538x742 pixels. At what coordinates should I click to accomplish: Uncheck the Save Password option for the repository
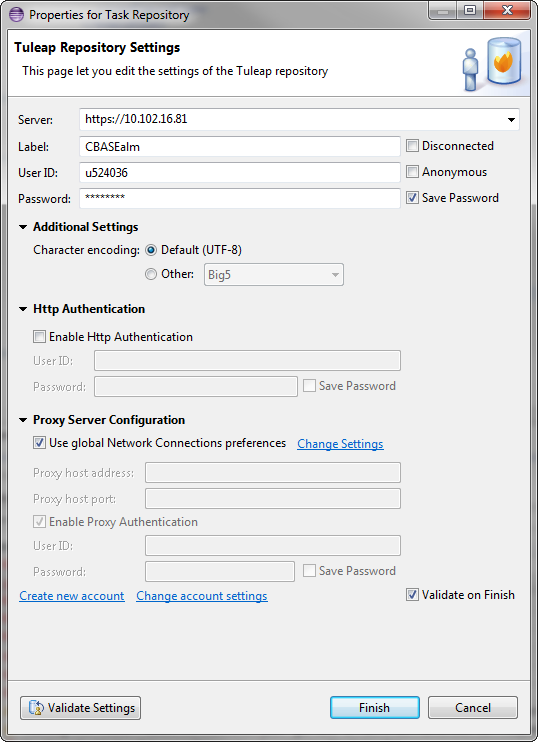coord(413,198)
